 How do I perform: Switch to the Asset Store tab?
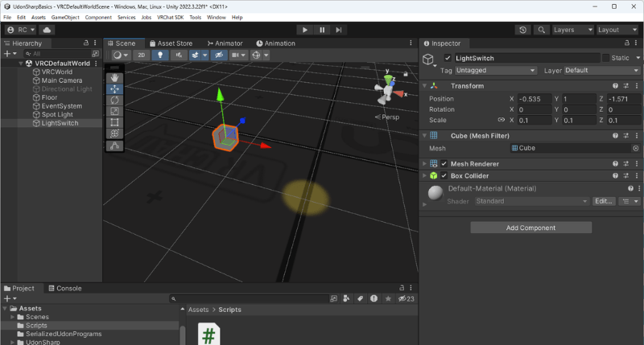(171, 43)
